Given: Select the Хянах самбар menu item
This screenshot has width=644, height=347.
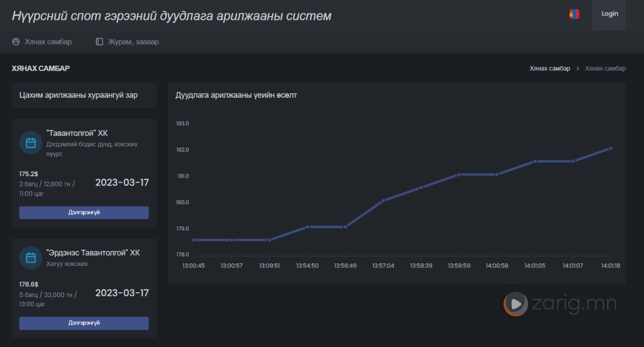Looking at the screenshot, I should point(42,41).
